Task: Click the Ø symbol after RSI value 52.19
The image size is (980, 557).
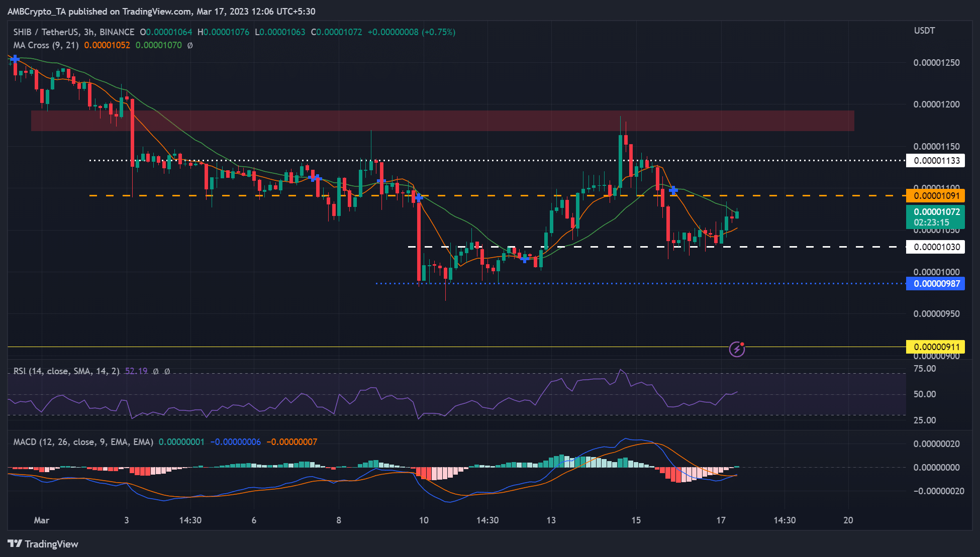Action: pyautogui.click(x=156, y=372)
